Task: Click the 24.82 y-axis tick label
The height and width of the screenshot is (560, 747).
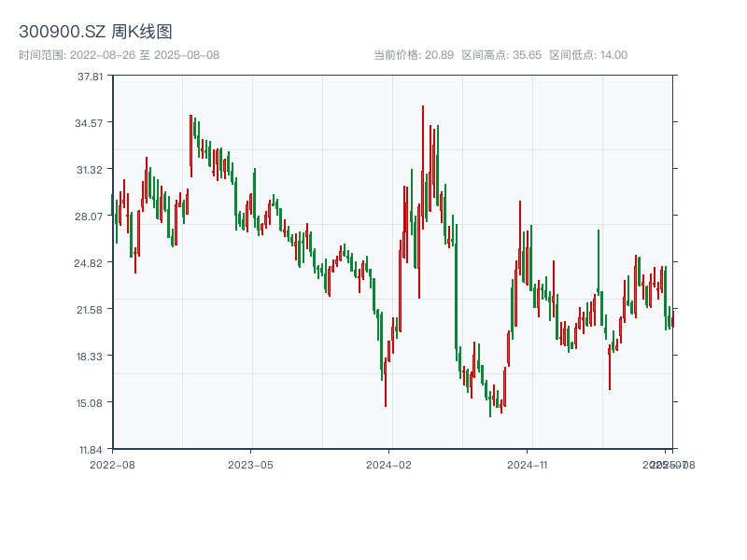Action: click(91, 262)
